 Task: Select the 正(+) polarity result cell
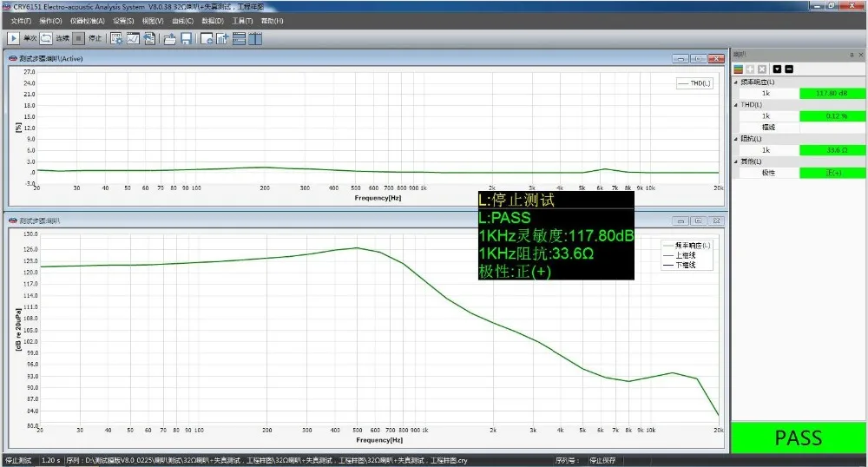[832, 174]
